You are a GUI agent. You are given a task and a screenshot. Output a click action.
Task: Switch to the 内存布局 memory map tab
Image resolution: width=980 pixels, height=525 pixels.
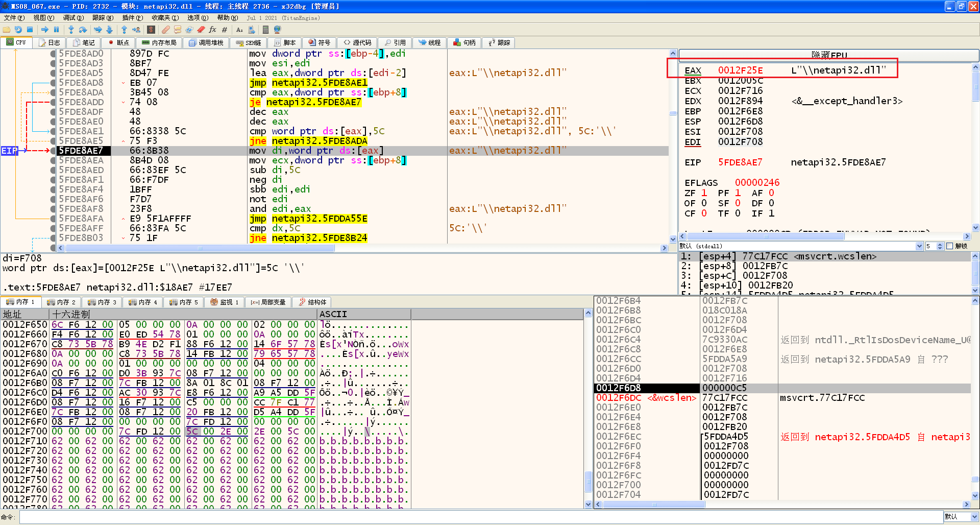pyautogui.click(x=159, y=43)
